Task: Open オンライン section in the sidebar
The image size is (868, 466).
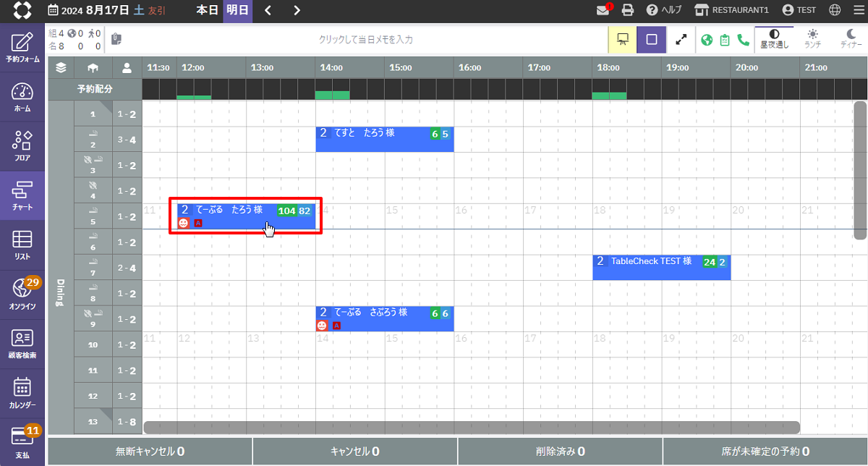Action: coord(22,295)
